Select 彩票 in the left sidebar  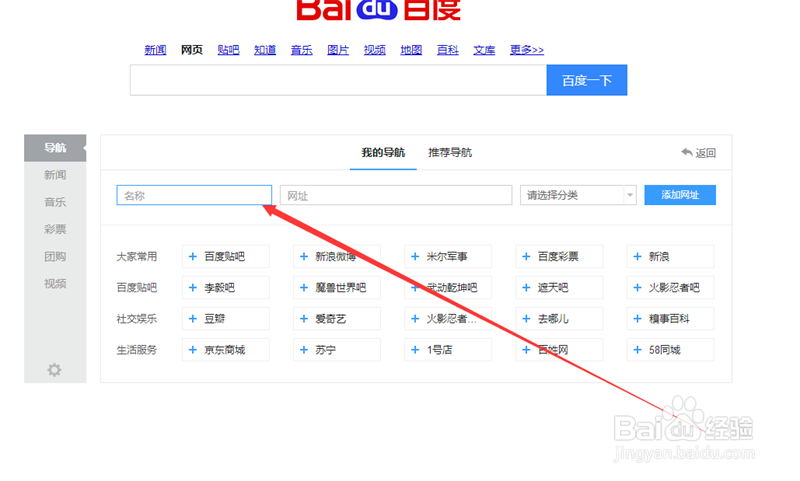55,229
